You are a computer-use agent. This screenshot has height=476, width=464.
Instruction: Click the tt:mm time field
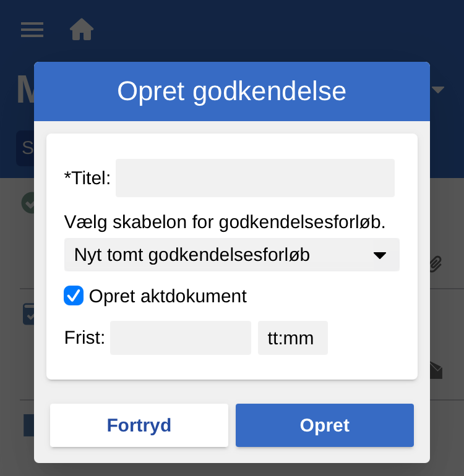point(293,338)
